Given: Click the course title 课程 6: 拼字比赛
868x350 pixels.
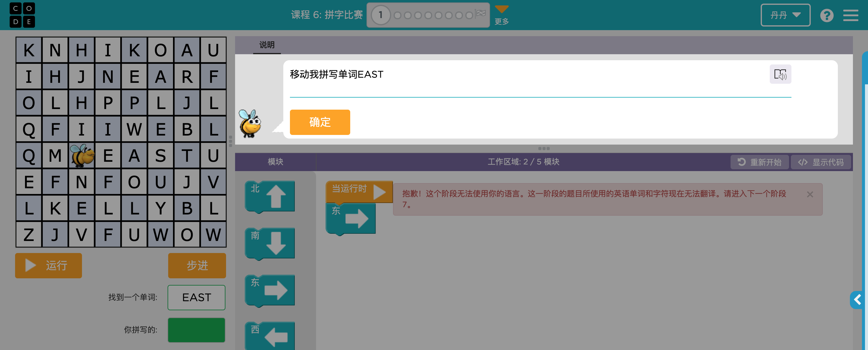Looking at the screenshot, I should point(326,15).
